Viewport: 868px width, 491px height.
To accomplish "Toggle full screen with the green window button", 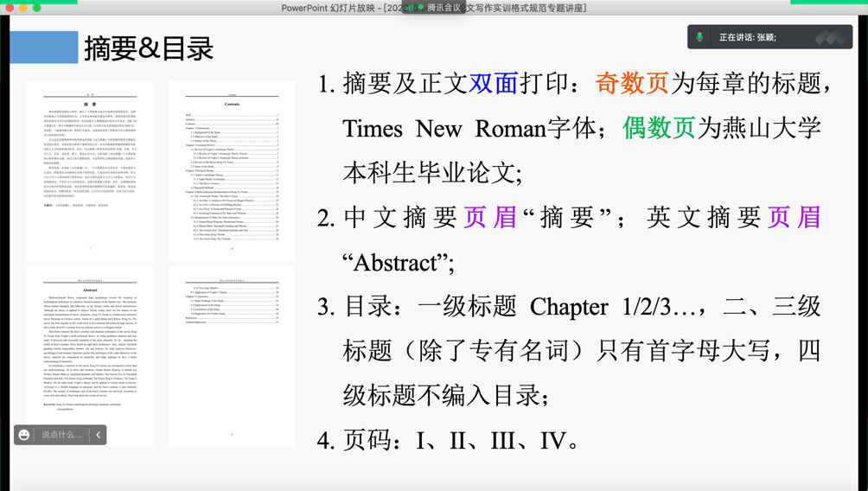I will 37,8.
